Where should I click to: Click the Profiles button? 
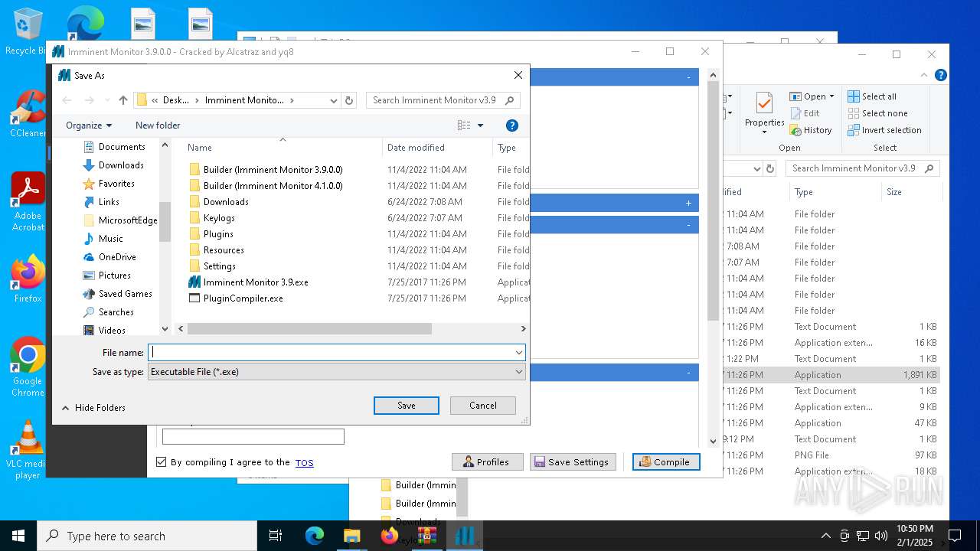point(487,462)
